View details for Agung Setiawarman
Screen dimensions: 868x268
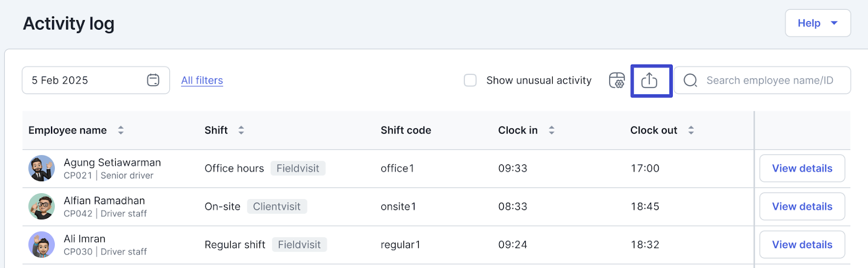[802, 168]
